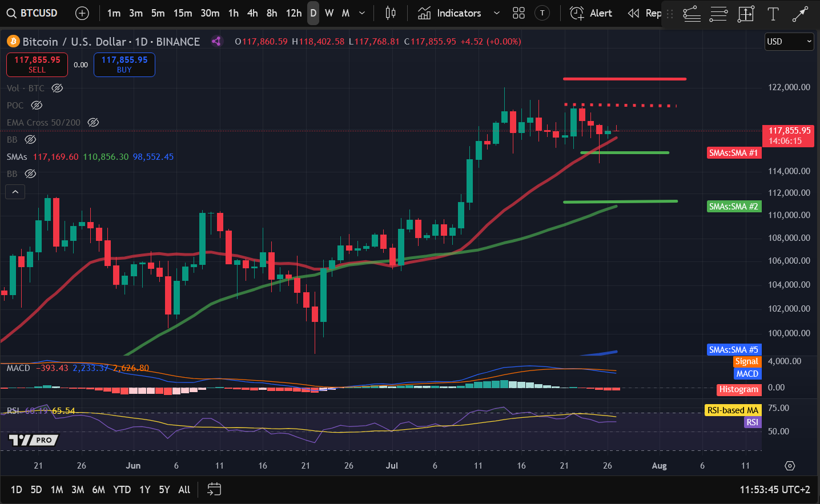The width and height of the screenshot is (820, 504).
Task: Switch to weekly W timeframe
Action: pos(329,13)
